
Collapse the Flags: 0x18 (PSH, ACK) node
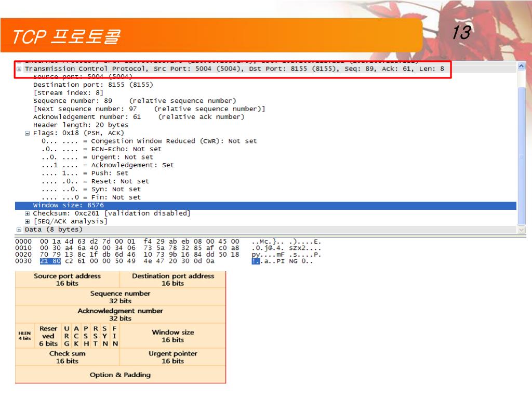click(x=27, y=134)
